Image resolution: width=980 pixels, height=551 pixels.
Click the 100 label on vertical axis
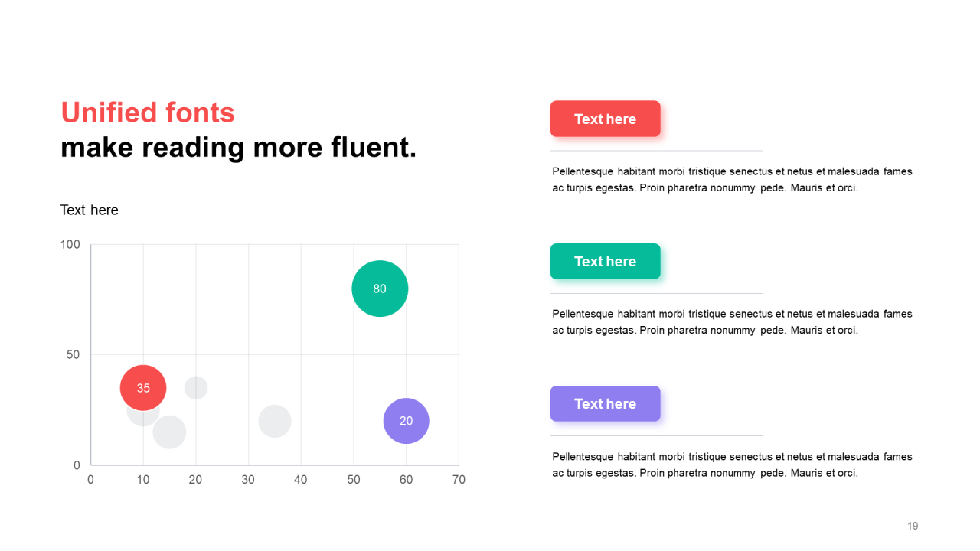tap(70, 245)
